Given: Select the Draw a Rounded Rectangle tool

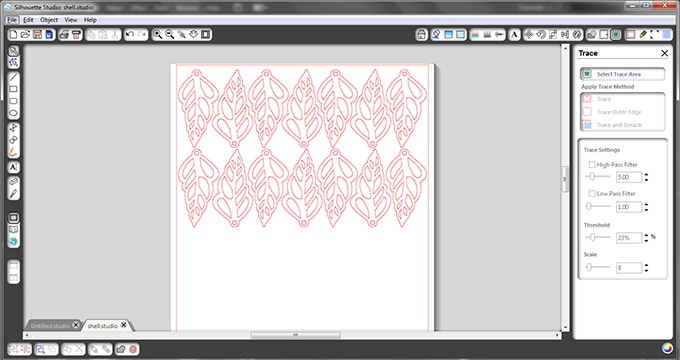Looking at the screenshot, I should point(13,101).
